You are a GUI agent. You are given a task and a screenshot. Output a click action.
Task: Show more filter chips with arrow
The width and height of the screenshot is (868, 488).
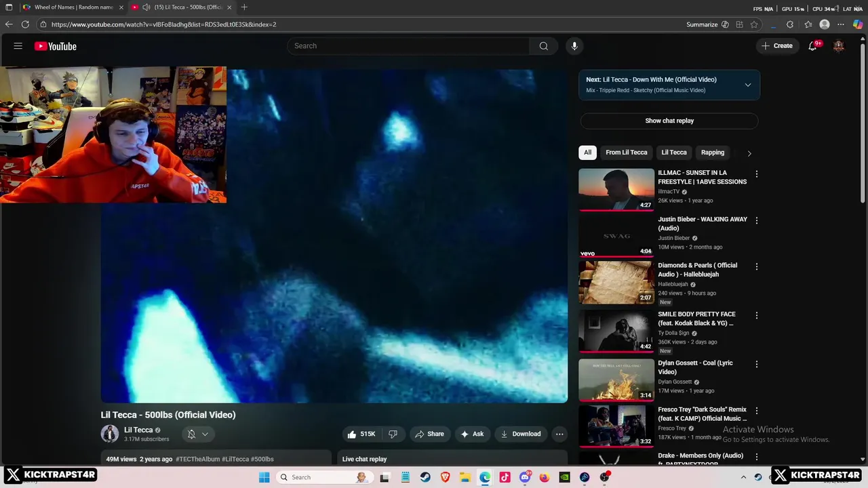tap(749, 153)
